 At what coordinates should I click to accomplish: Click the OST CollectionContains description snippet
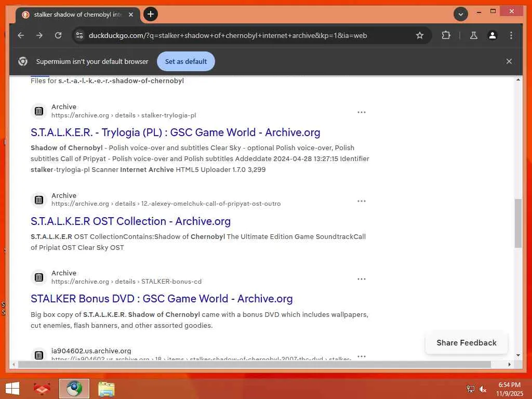[x=198, y=242]
